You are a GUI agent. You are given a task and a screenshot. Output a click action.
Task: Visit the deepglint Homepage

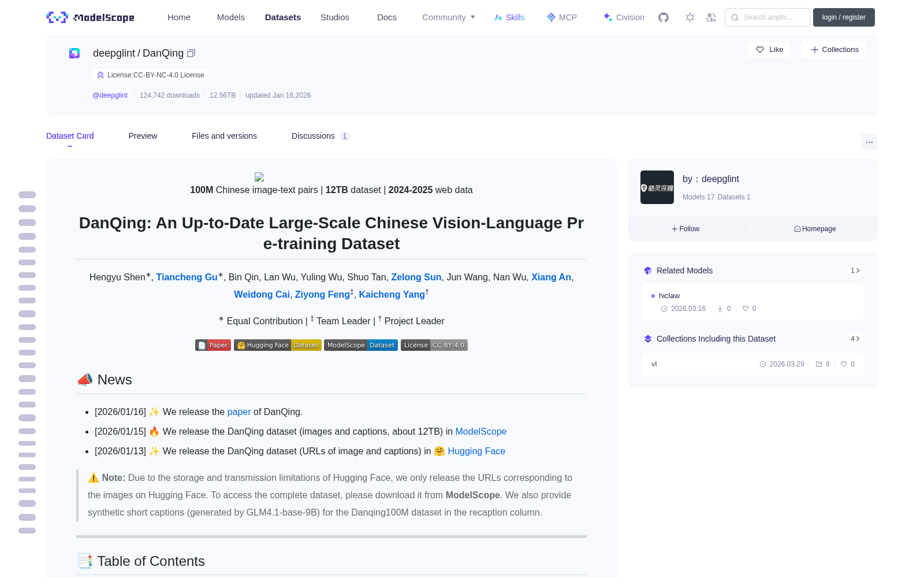tap(815, 229)
